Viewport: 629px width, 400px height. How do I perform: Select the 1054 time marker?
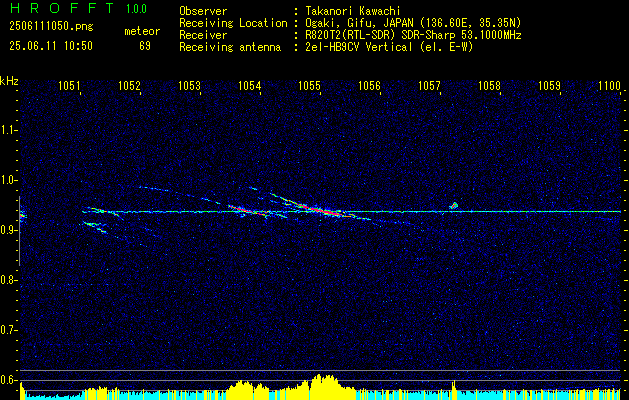[x=250, y=85]
